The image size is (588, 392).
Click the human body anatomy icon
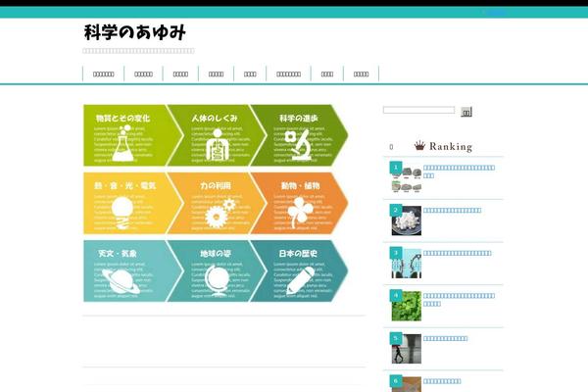[218, 144]
